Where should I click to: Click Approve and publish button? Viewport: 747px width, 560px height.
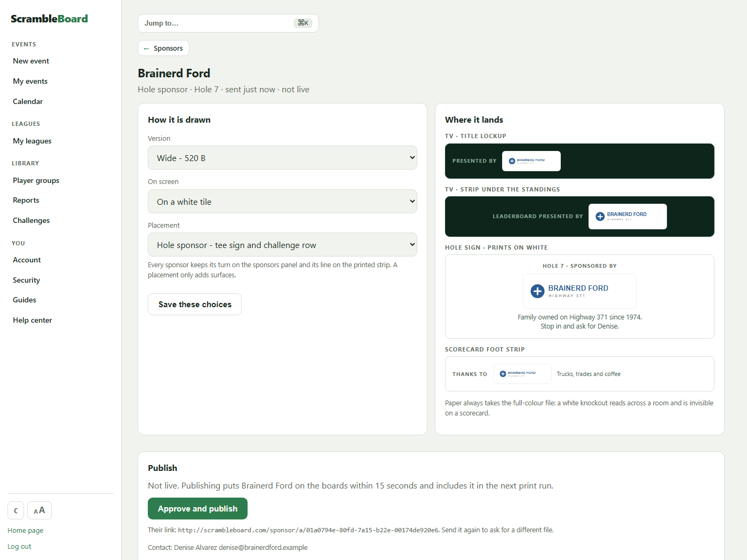(197, 509)
